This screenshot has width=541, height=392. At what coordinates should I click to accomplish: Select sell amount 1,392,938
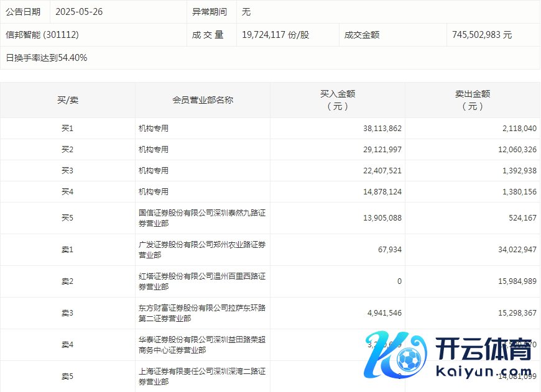point(520,171)
